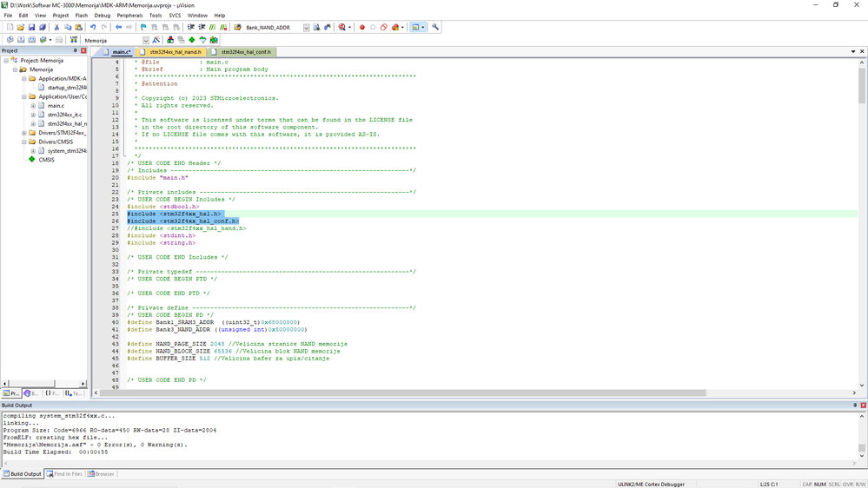
Task: Open the editor tab list arrow
Action: pos(853,51)
